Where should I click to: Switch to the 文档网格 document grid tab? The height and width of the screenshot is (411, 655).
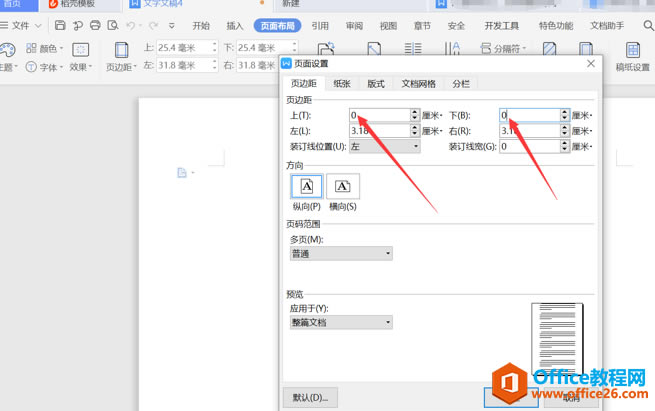pyautogui.click(x=418, y=85)
